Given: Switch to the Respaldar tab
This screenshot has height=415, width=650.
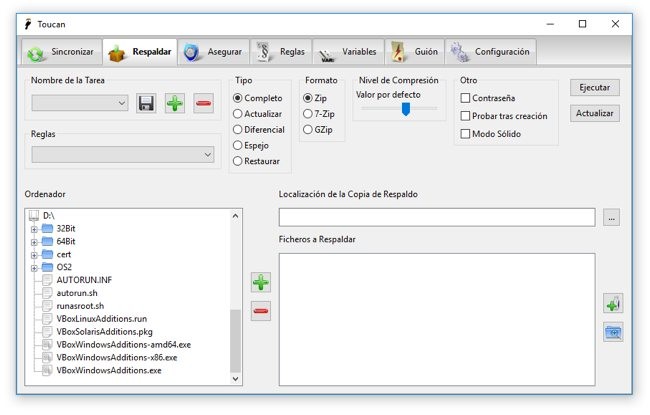Looking at the screenshot, I should click(x=140, y=52).
